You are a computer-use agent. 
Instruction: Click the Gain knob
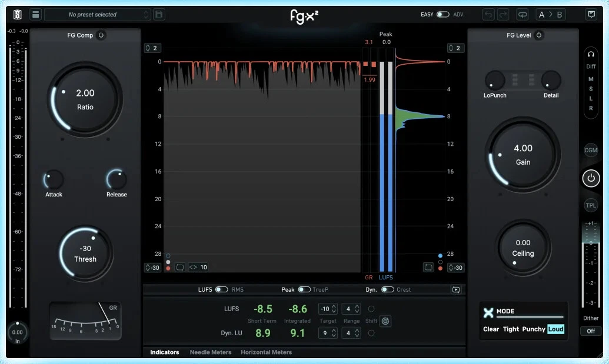[523, 155]
